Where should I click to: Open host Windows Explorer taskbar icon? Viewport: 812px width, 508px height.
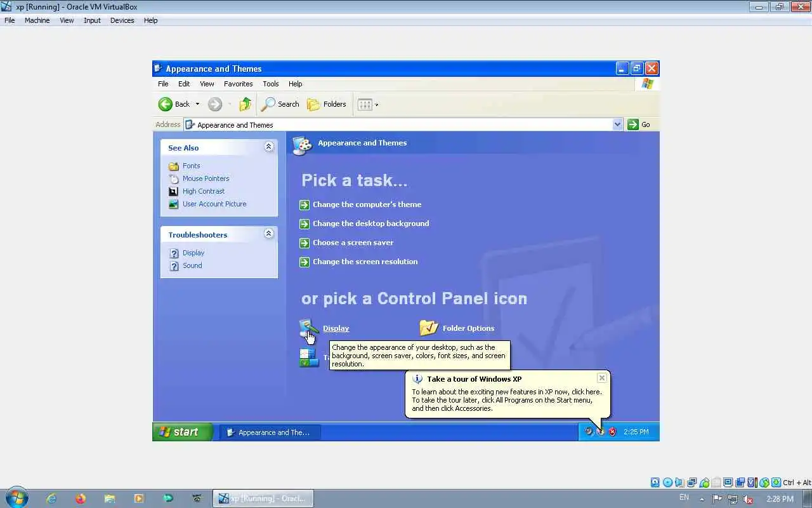click(110, 498)
